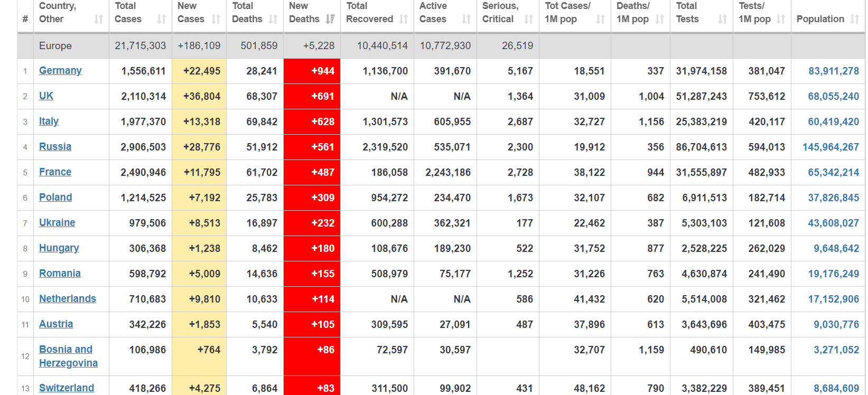Click Italy's yellow +13,318 new cases cell
Screen dimensions: 868x395
pos(199,121)
